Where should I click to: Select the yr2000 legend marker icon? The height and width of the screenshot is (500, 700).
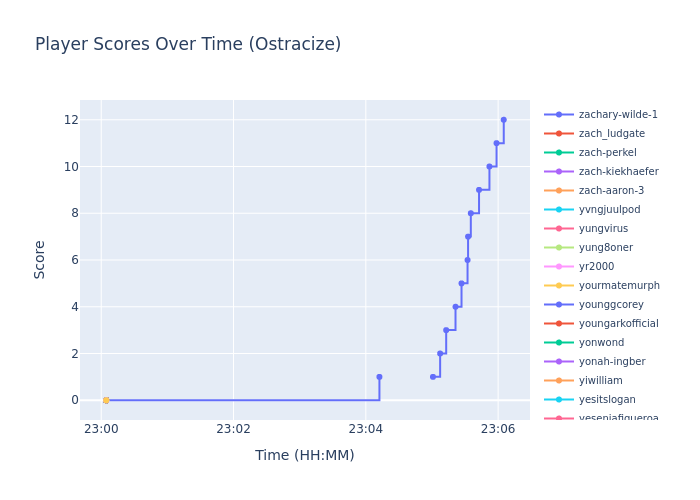559,267
